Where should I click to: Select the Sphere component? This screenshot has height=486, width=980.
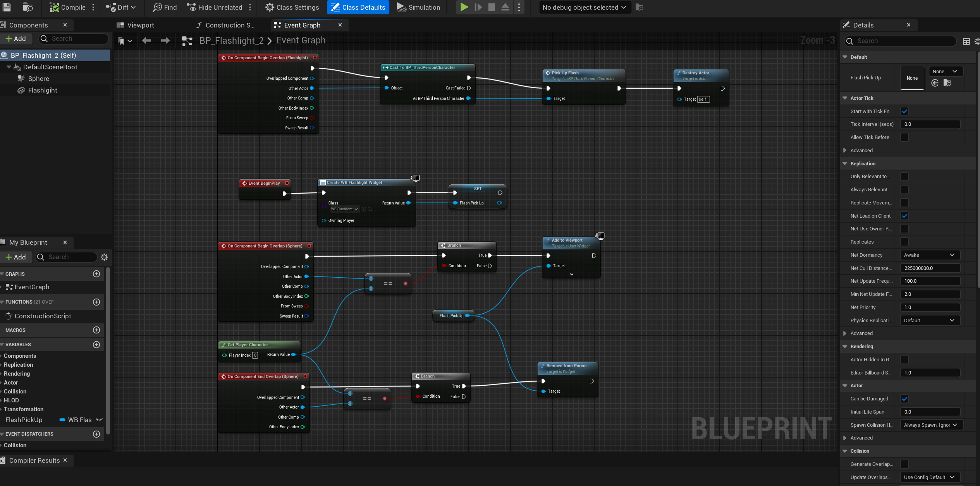click(38, 79)
